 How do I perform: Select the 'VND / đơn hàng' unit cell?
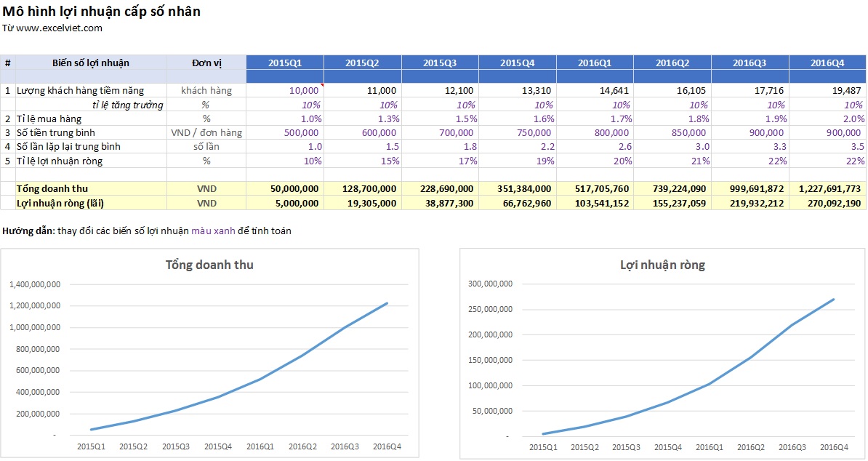click(x=206, y=132)
